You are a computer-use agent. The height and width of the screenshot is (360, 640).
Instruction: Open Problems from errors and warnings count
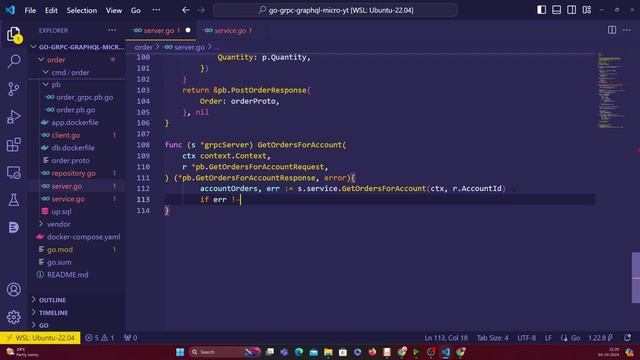(99, 338)
